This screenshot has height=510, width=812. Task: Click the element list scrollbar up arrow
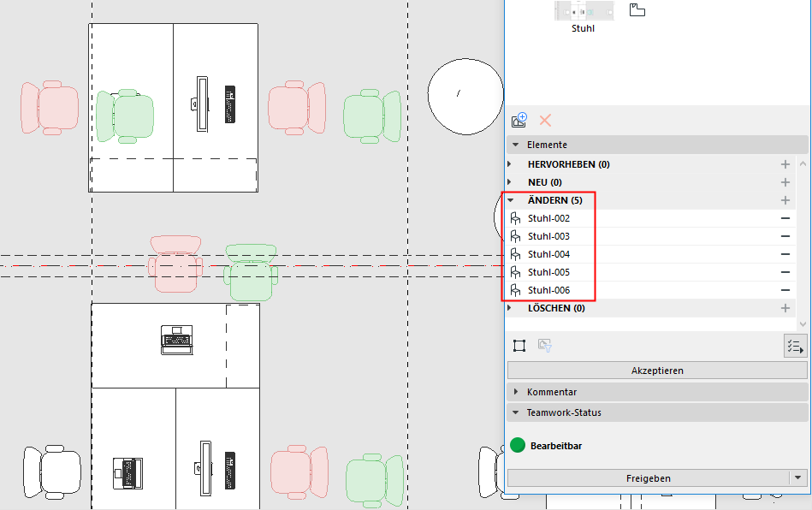click(803, 163)
